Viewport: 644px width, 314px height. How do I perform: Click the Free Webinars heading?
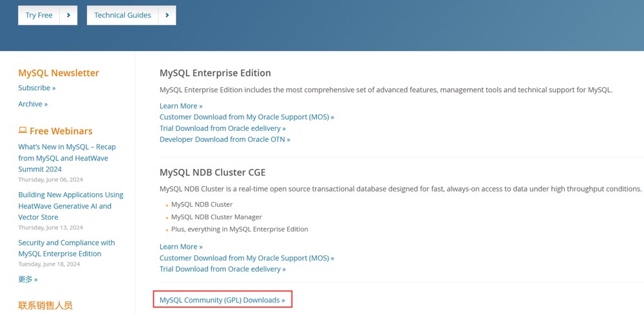[61, 131]
